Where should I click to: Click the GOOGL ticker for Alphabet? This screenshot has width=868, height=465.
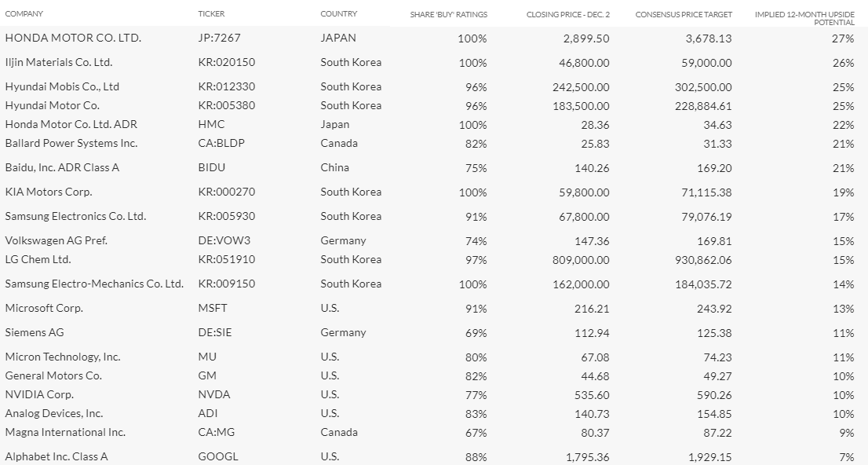pos(218,456)
